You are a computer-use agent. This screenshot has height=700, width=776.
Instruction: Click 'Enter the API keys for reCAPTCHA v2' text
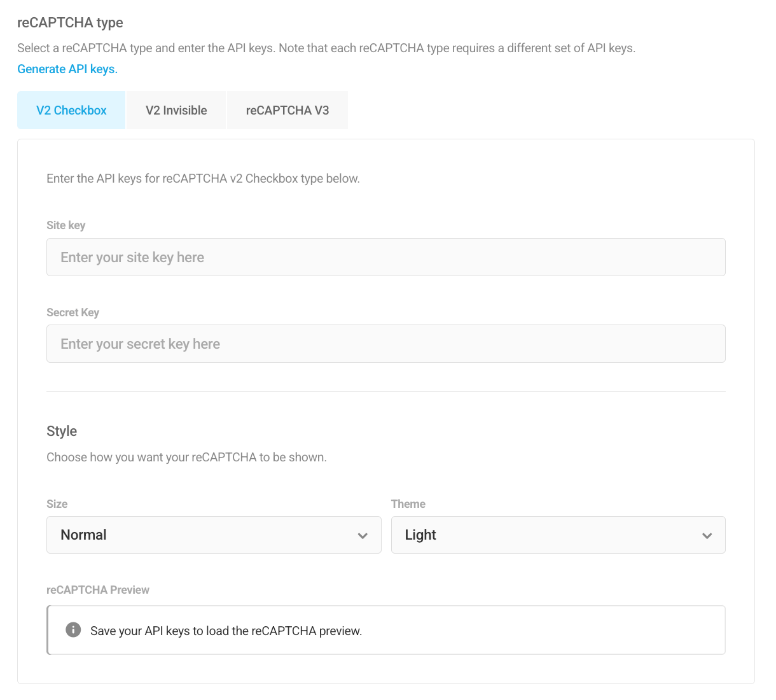203,178
